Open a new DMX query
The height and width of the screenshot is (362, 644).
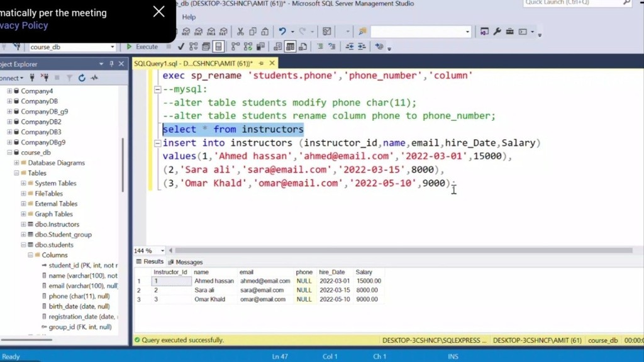[x=199, y=31]
